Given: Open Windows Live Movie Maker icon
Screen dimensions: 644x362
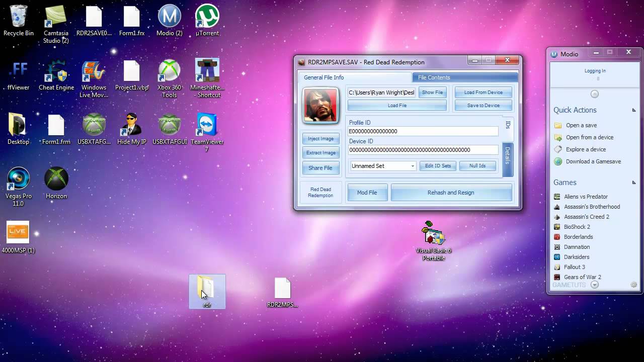Looking at the screenshot, I should coord(94,79).
